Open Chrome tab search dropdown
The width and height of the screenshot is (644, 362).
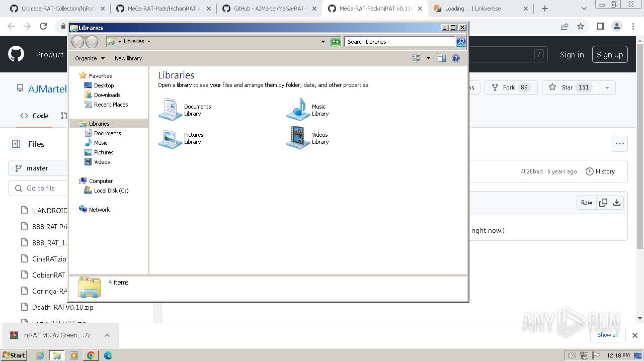click(x=584, y=9)
